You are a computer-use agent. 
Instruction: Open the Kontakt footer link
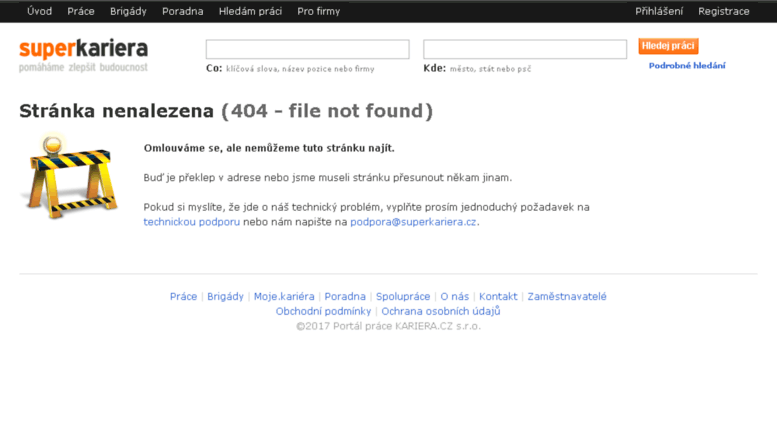point(498,296)
